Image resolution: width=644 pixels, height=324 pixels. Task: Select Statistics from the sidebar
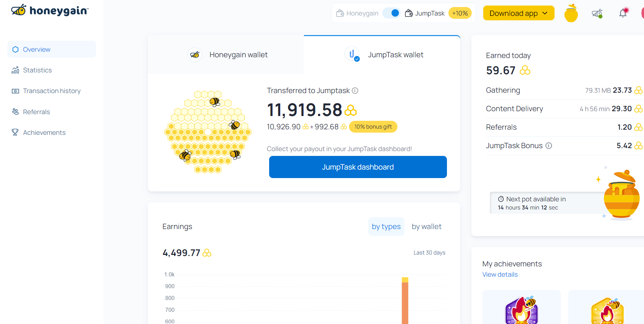pyautogui.click(x=37, y=70)
